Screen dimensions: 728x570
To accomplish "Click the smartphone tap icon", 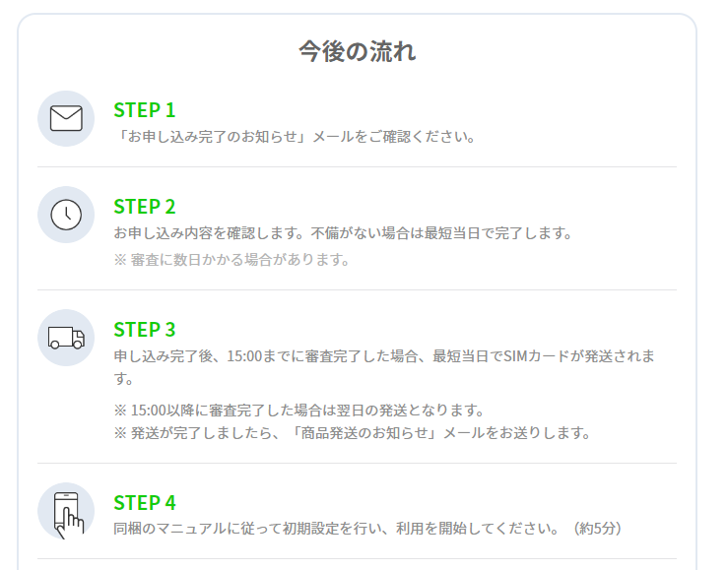I will [x=66, y=511].
